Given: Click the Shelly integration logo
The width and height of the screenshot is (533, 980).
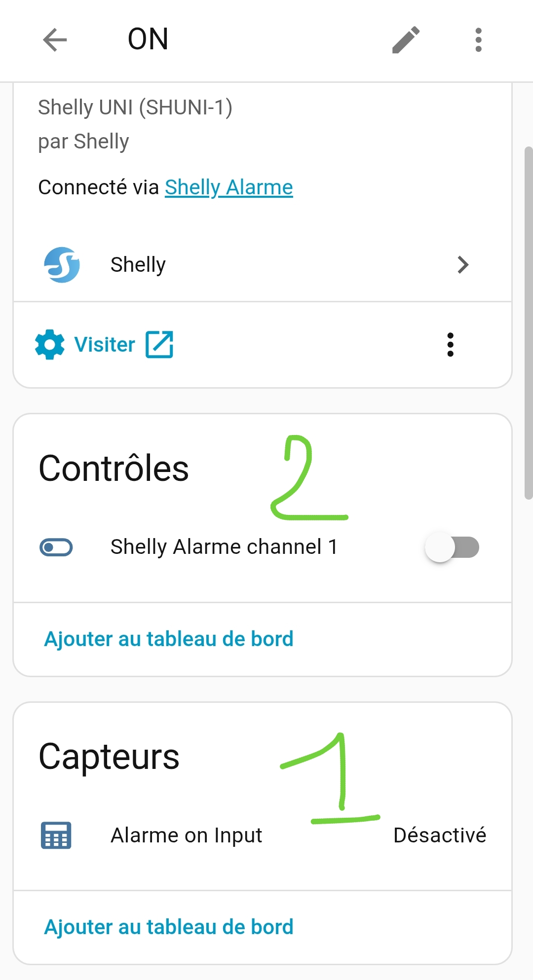Looking at the screenshot, I should point(62,265).
